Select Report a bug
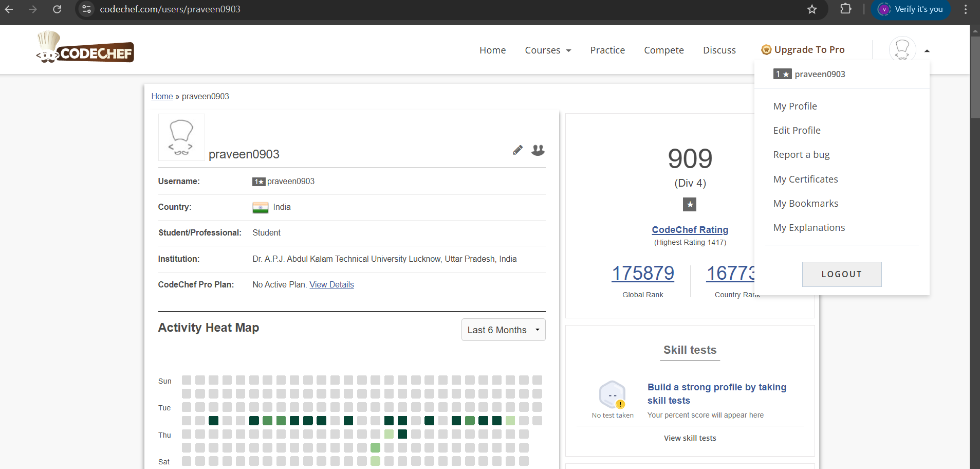Screen dimensions: 980x469 click(x=801, y=154)
